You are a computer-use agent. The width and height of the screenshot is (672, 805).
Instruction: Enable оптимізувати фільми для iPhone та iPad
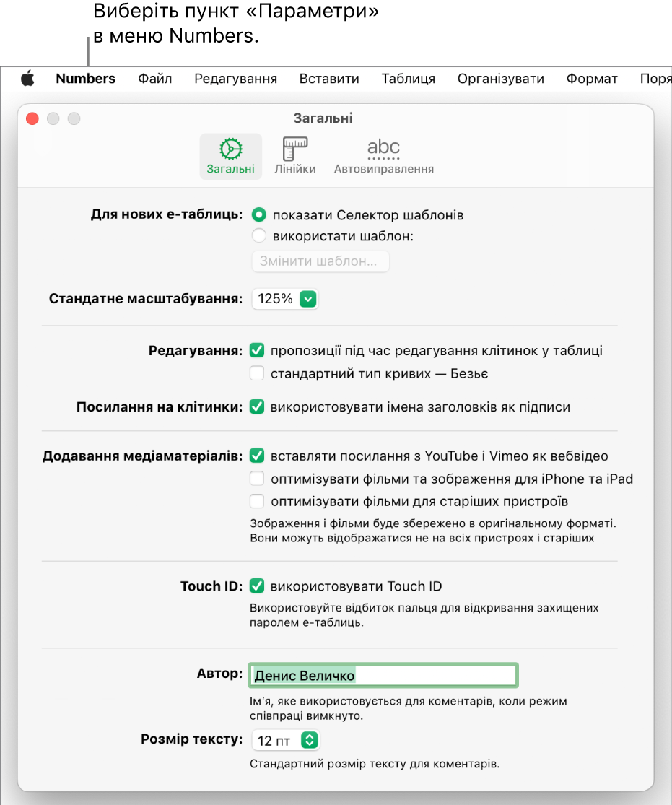point(257,479)
